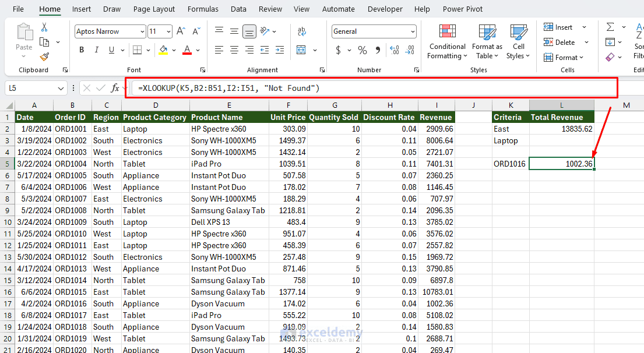This screenshot has width=644, height=353.
Task: Select cell L2 showing 13835.62
Action: 561,129
